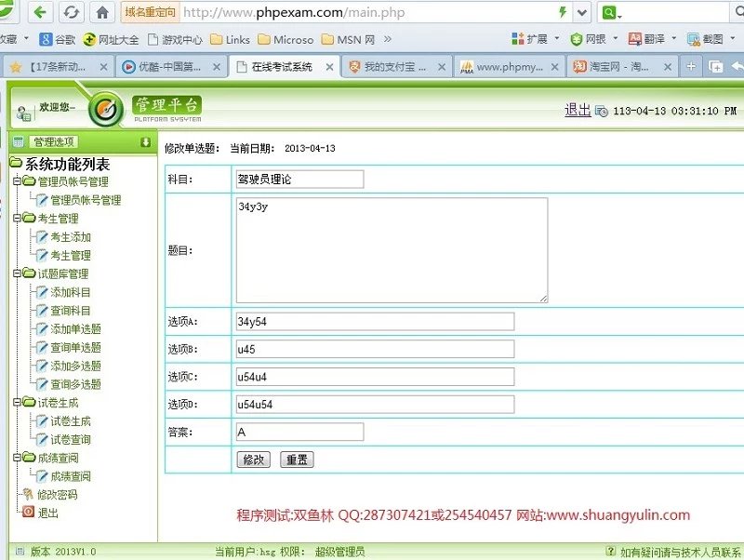The image size is (744, 560).
Task: Open the 网址大全 bookmark
Action: (x=111, y=39)
